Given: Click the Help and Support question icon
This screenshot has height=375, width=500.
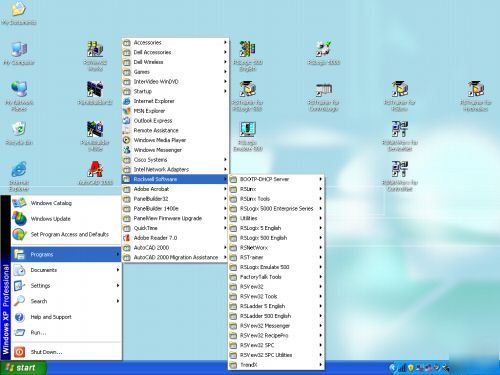Looking at the screenshot, I should 19,317.
